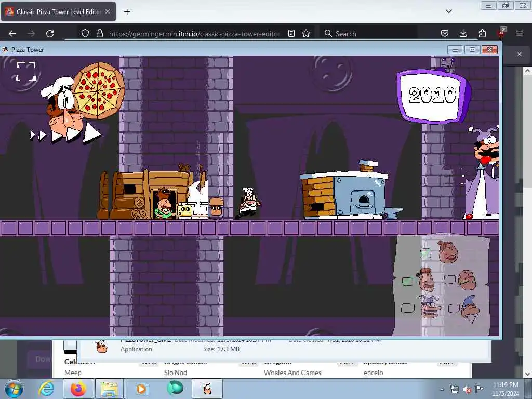The height and width of the screenshot is (399, 532).
Task: Select the long-nosed ponytail face in the panel
Action: tap(425, 280)
